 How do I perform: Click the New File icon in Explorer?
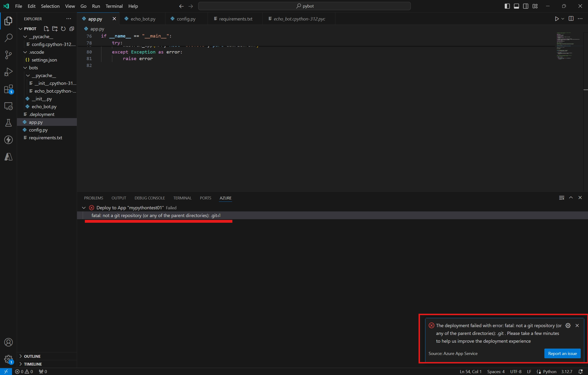pyautogui.click(x=46, y=29)
